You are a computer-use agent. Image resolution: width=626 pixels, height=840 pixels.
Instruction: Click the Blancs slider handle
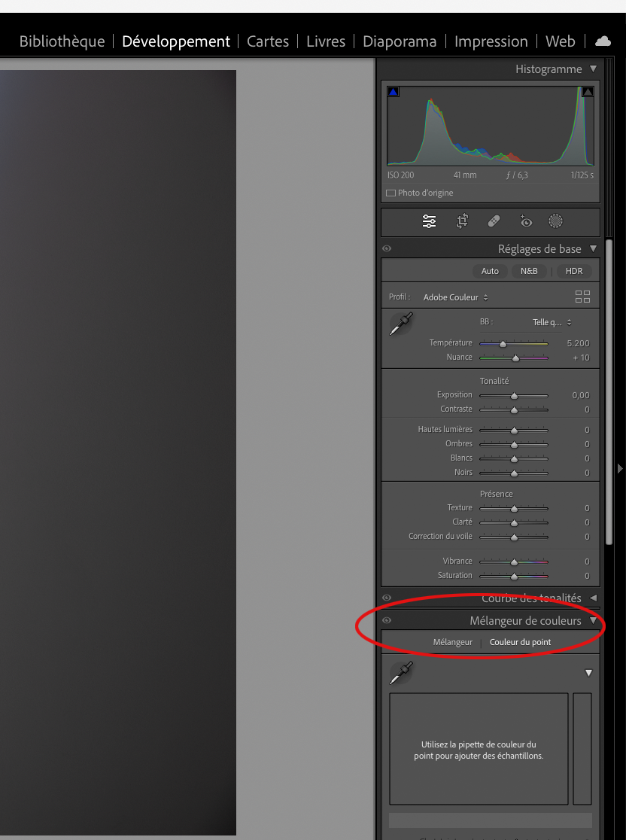[514, 459]
